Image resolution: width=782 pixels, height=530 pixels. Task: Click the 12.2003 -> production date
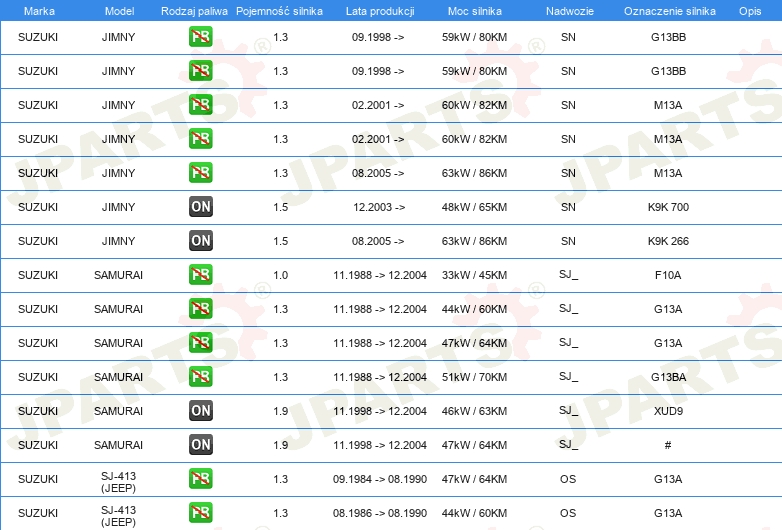click(x=379, y=207)
